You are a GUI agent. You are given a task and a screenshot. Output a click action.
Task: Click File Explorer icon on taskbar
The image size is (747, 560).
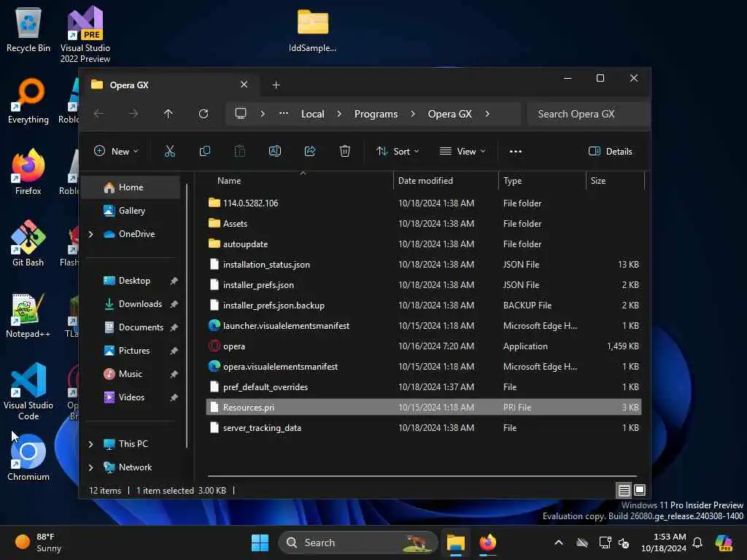tap(456, 542)
